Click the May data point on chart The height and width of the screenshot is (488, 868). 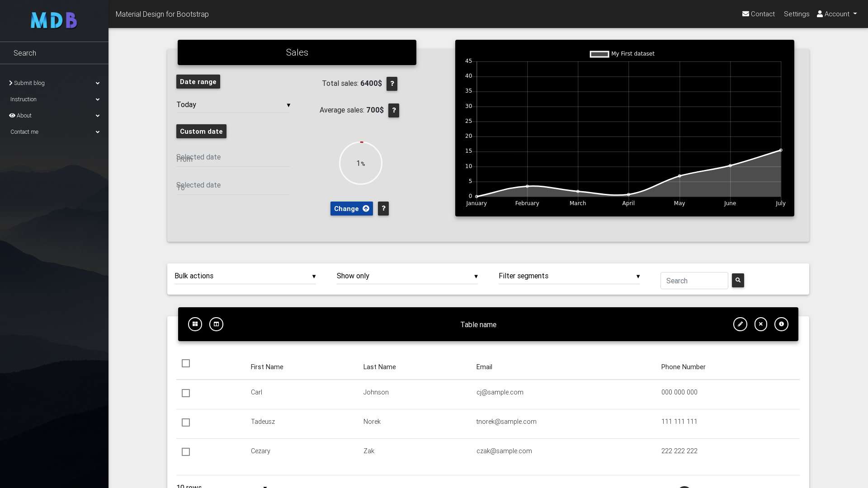tap(679, 176)
